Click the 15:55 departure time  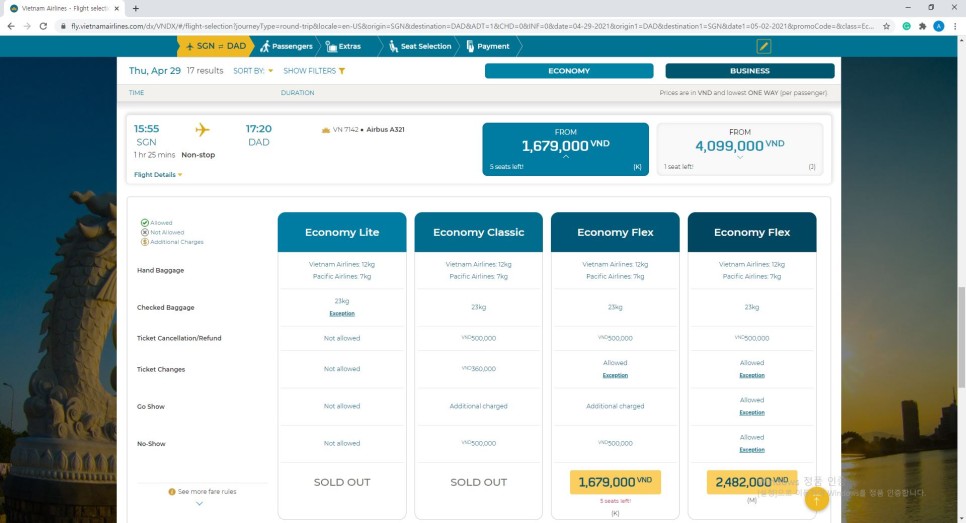tap(147, 129)
